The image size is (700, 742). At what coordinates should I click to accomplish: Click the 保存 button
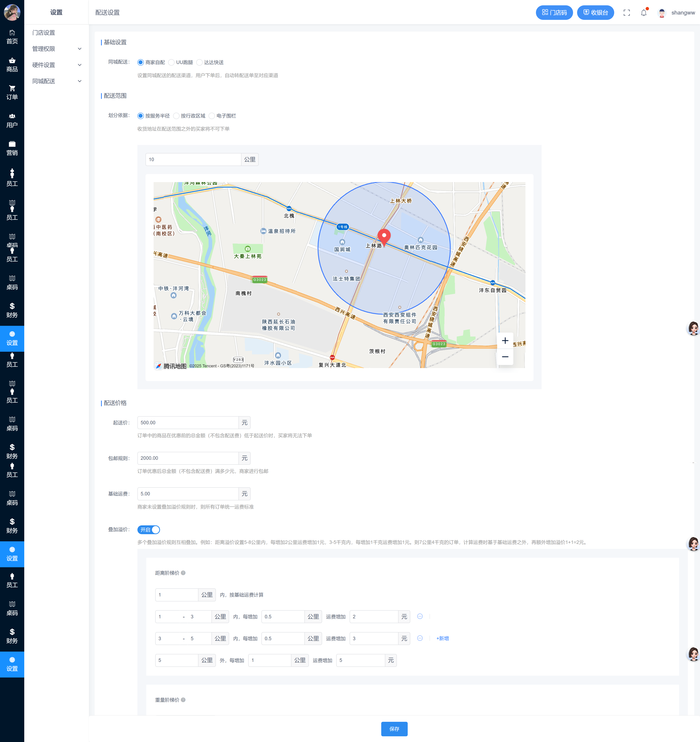394,729
